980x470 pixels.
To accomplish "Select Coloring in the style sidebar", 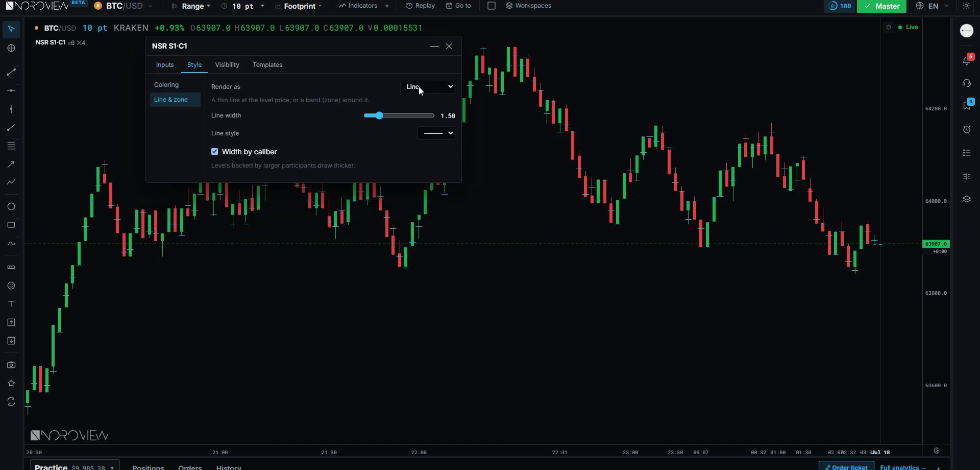I will 175,85.
